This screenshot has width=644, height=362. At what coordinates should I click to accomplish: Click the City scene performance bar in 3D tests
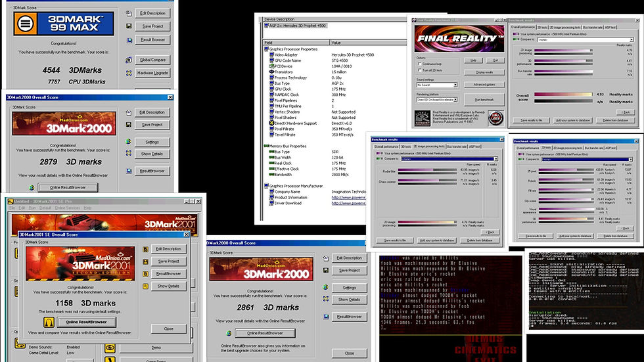[566, 200]
